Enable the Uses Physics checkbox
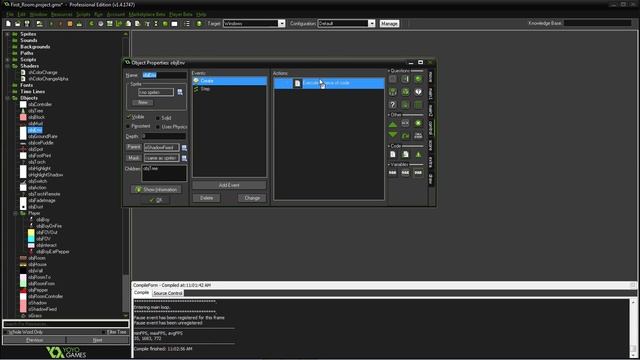Screen dimensions: 640x360 tap(158, 127)
